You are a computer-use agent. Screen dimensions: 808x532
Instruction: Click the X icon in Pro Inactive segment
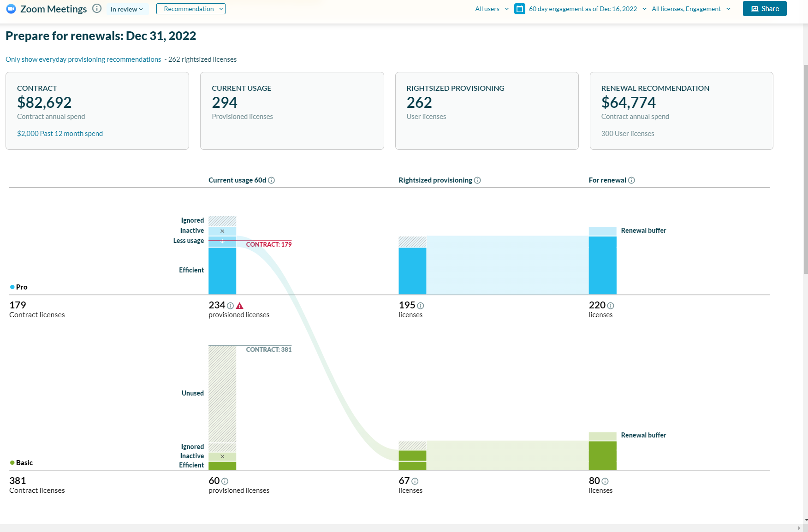coord(222,231)
